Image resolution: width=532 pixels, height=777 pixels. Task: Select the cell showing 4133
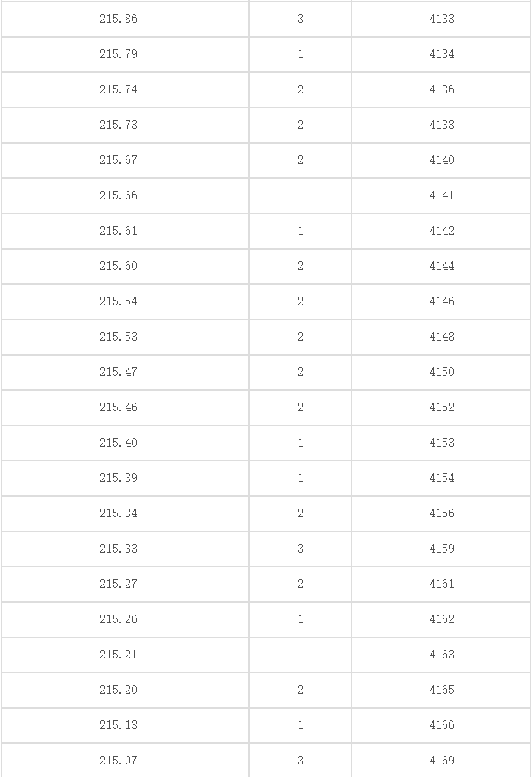click(x=441, y=19)
